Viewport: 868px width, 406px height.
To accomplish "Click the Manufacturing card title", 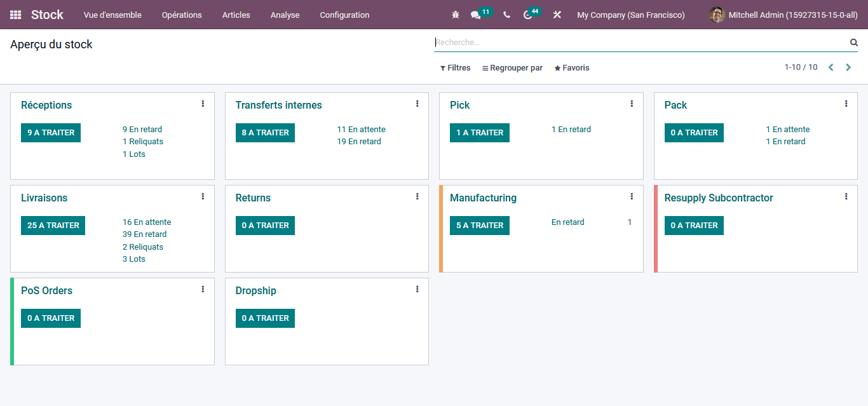I will (483, 198).
